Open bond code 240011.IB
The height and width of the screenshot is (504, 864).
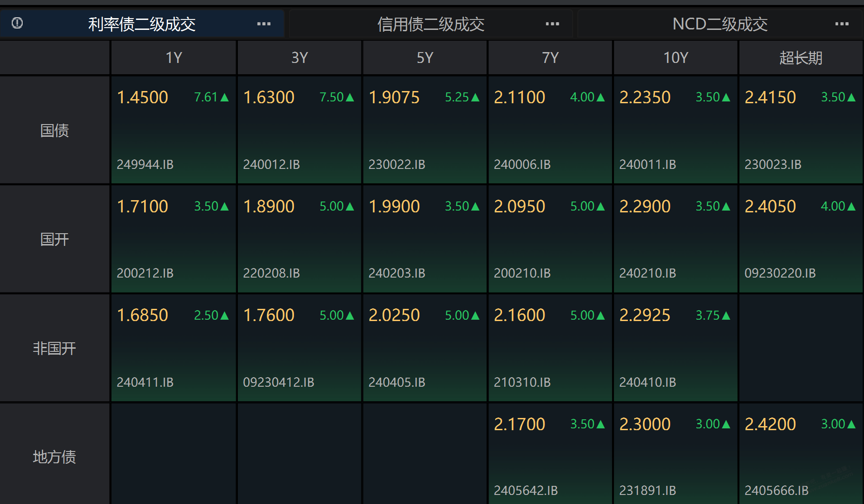(648, 164)
